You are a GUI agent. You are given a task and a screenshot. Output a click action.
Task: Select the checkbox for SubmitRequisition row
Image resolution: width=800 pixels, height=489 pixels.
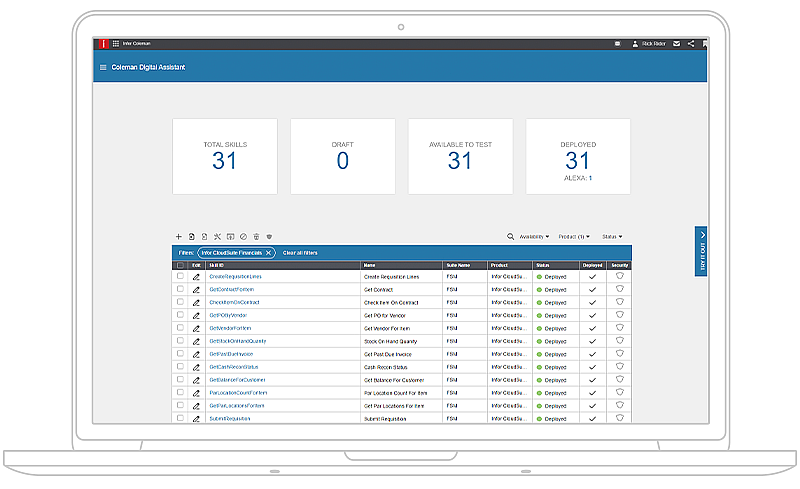[x=181, y=418]
